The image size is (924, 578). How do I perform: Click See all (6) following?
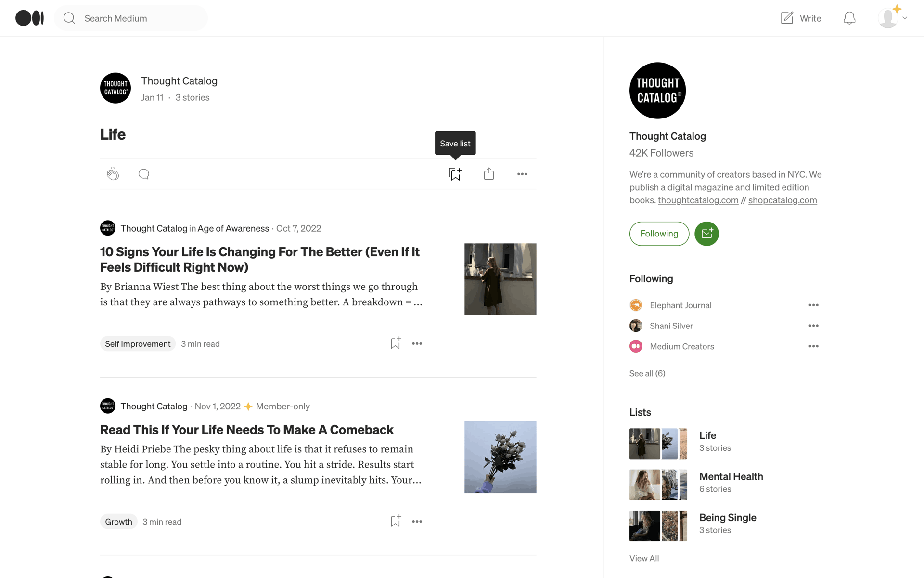(647, 373)
